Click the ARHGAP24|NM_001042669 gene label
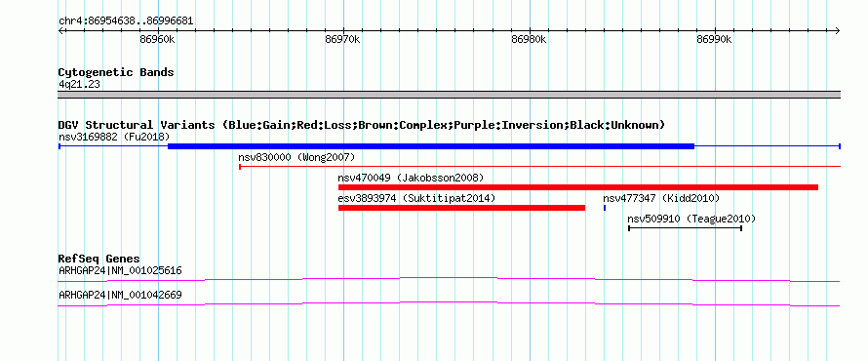Image resolution: width=868 pixels, height=361 pixels. point(120,295)
